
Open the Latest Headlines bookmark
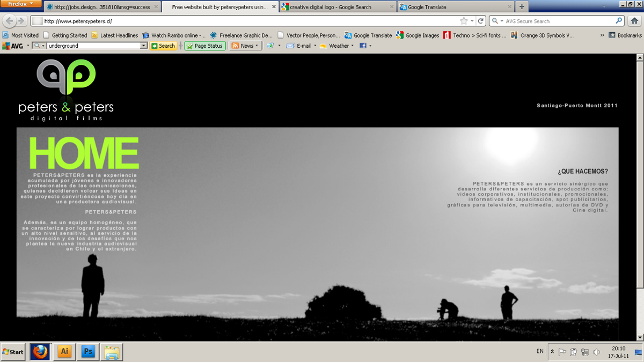[114, 35]
